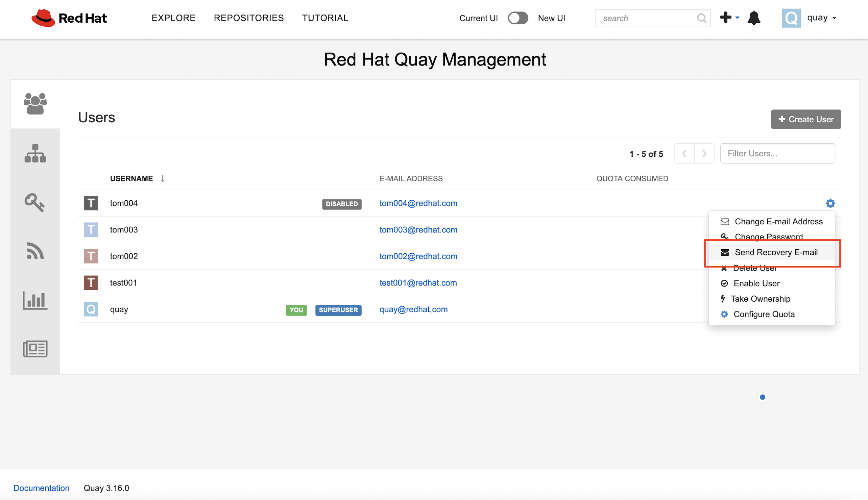This screenshot has height=500, width=868.
Task: Open the Users tab in sidebar
Action: 35,104
